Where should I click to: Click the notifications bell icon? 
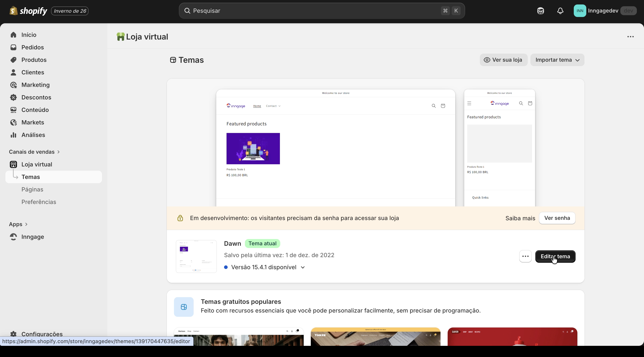click(x=560, y=11)
